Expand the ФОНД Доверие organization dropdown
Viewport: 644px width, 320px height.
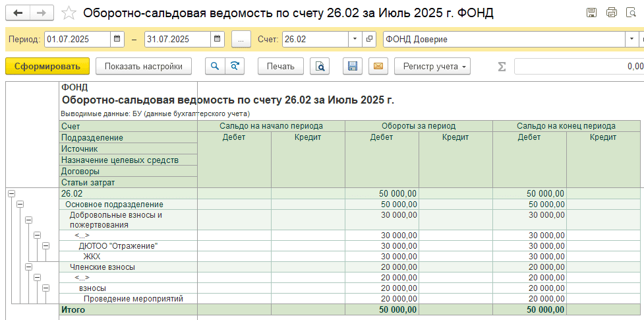[629, 40]
